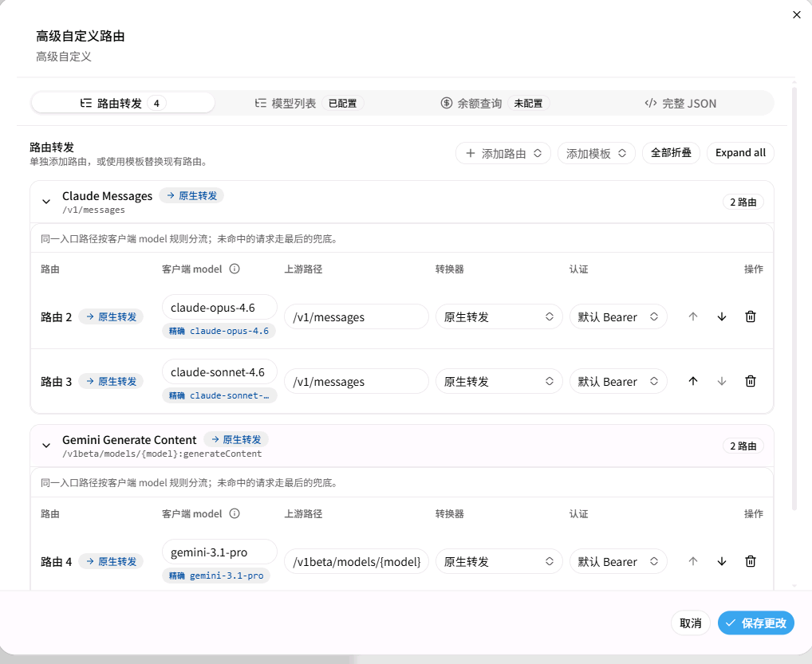The height and width of the screenshot is (664, 812).
Task: Click the 原生转发 tag on 路由 2
Action: 111,316
